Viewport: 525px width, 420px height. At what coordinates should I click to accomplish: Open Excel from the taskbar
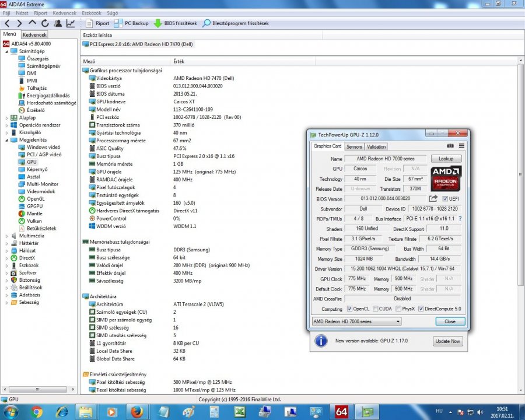pyautogui.click(x=240, y=412)
